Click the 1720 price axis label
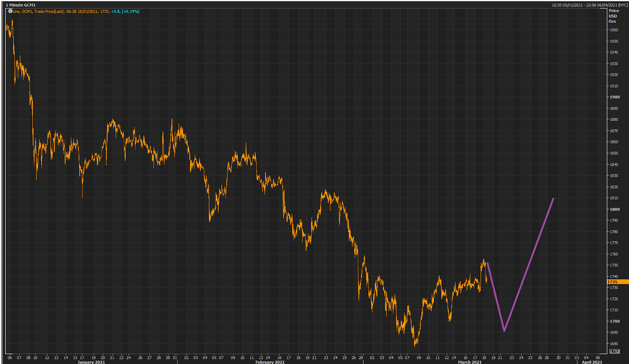Viewport: 629px width, 364px height. coord(614,299)
